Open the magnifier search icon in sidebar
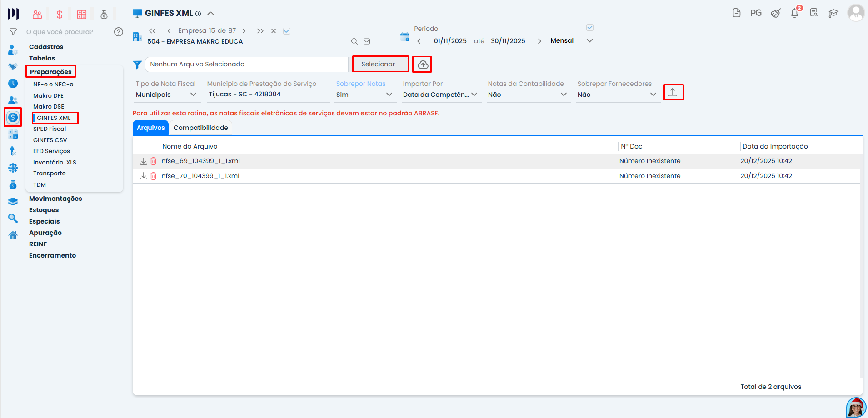The image size is (868, 418). click(x=13, y=219)
